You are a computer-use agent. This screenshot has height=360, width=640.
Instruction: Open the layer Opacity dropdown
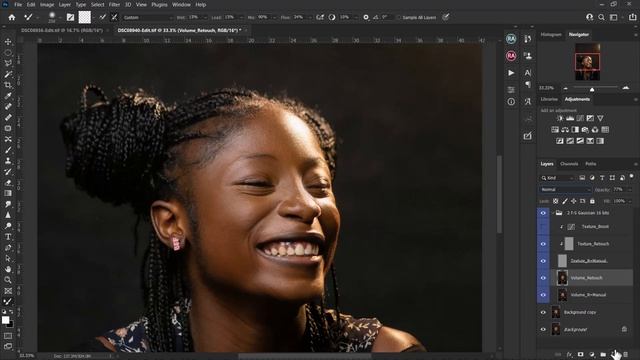[629, 190]
